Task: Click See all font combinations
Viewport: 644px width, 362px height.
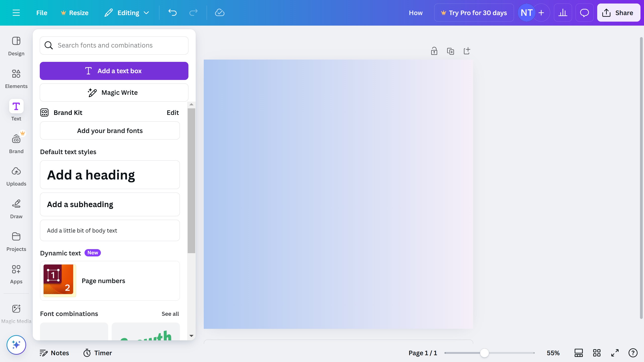Action: pyautogui.click(x=170, y=314)
